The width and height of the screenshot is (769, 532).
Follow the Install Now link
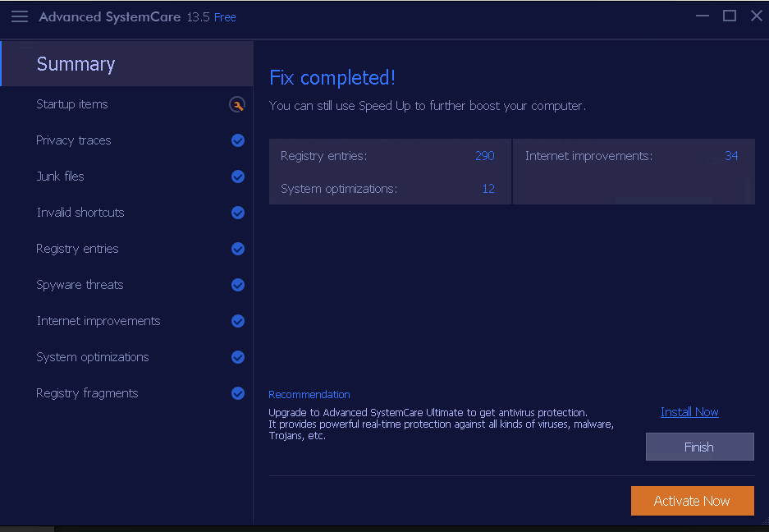pyautogui.click(x=689, y=412)
